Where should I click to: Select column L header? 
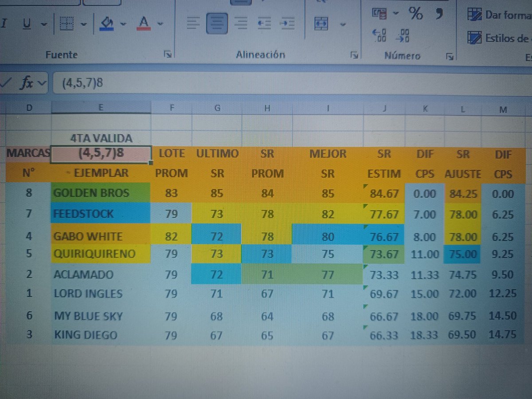point(463,110)
